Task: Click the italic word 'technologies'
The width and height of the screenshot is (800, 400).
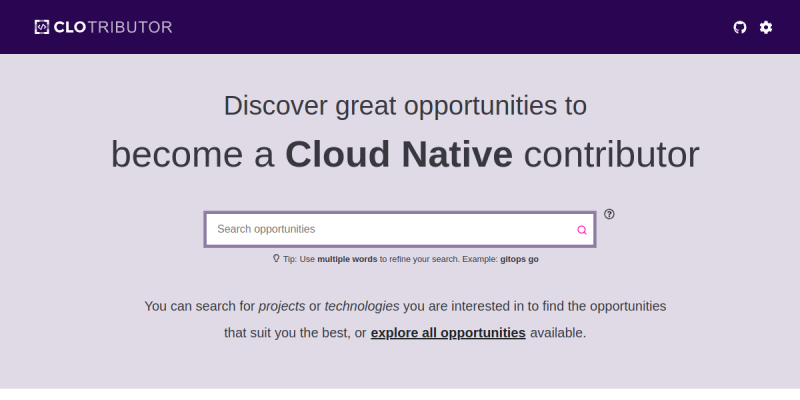Action: pos(362,306)
